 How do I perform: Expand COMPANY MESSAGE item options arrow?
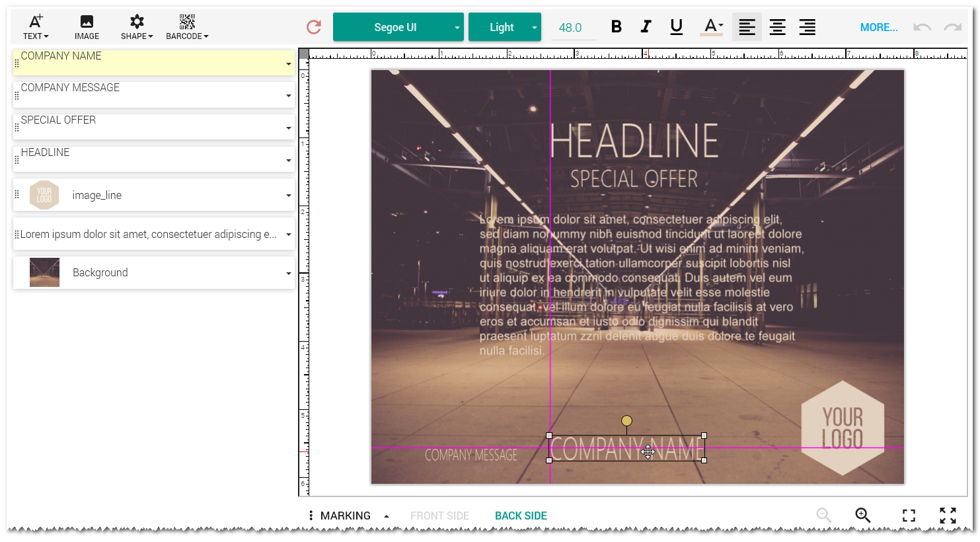click(289, 96)
